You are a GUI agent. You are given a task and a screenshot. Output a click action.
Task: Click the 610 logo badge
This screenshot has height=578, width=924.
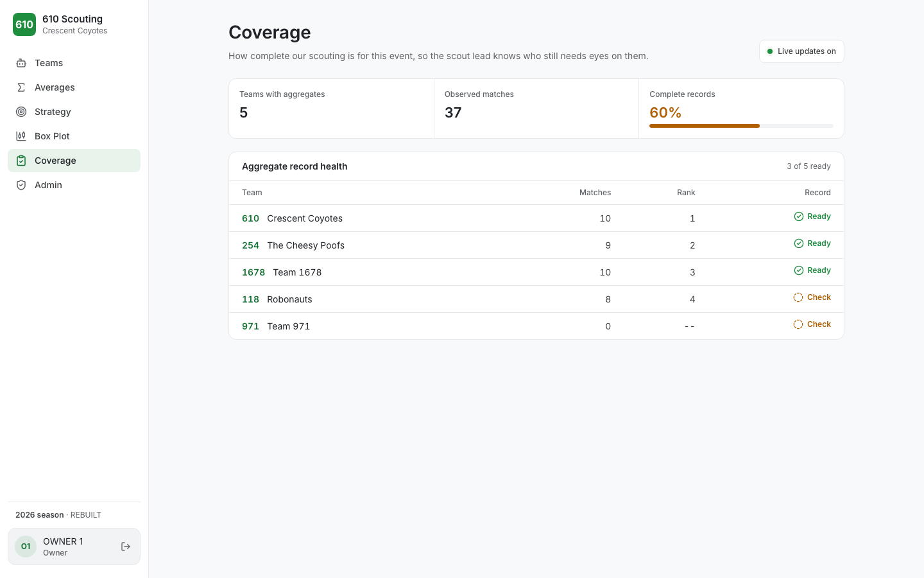(x=24, y=24)
